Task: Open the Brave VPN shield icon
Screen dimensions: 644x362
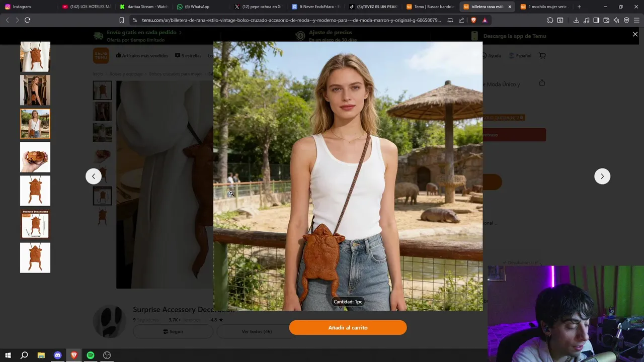Action: click(626, 20)
